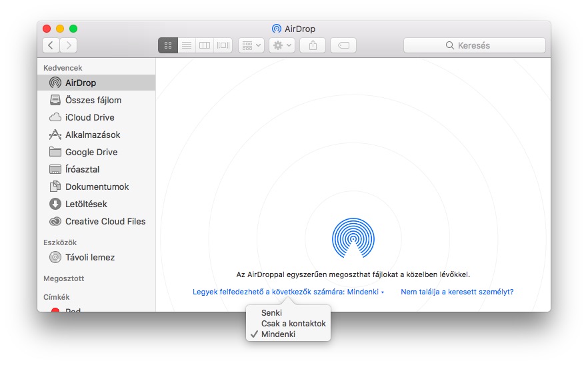Click the Share toolbar icon

312,45
